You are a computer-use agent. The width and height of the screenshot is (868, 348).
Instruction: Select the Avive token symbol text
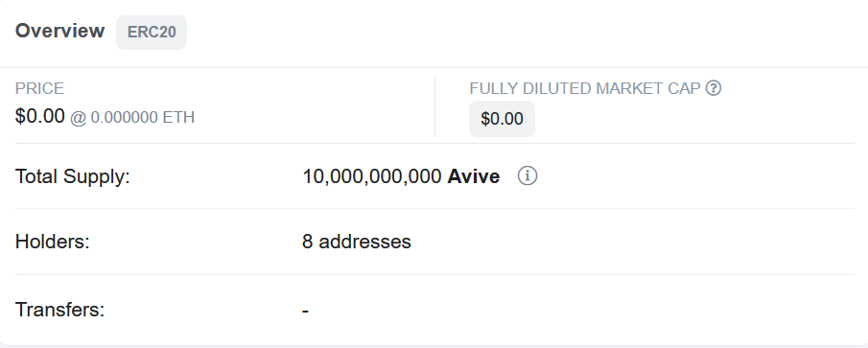tap(473, 176)
